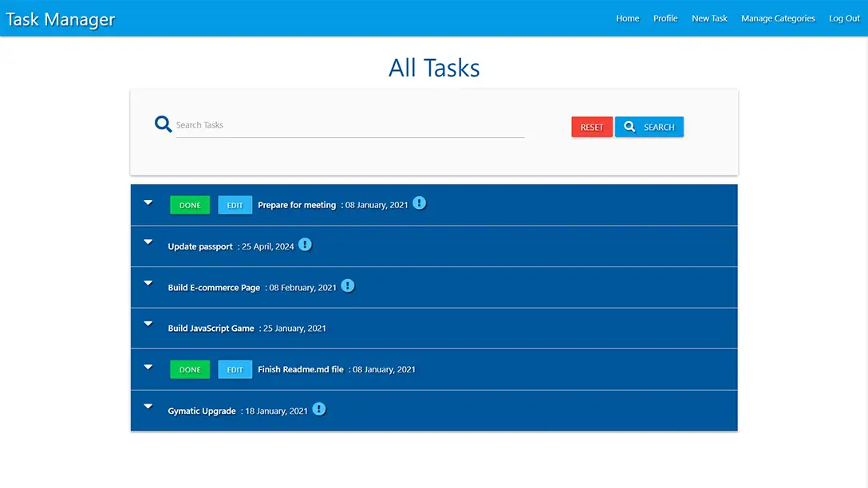Click the Task Manager brand logo
Viewport: 868px width, 488px height.
61,19
